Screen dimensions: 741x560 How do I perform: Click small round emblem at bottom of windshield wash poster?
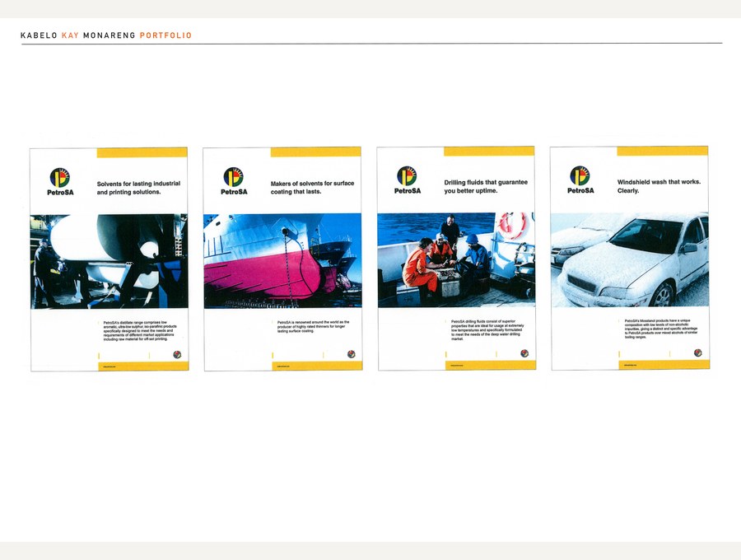point(697,352)
